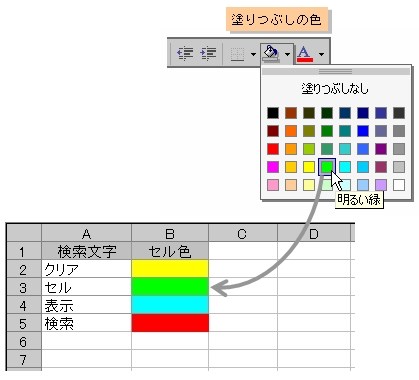
Task: Pick the lavender swatch beside white
Action: pos(381,185)
